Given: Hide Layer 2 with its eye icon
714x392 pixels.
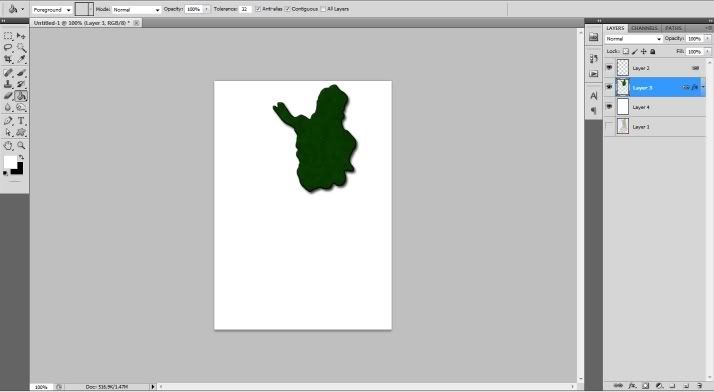Looking at the screenshot, I should [609, 67].
